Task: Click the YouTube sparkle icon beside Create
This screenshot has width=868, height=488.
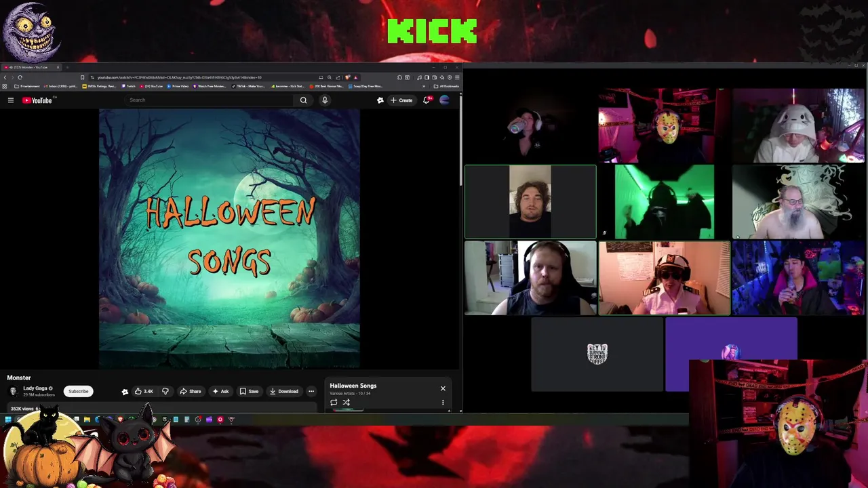Action: coord(380,100)
